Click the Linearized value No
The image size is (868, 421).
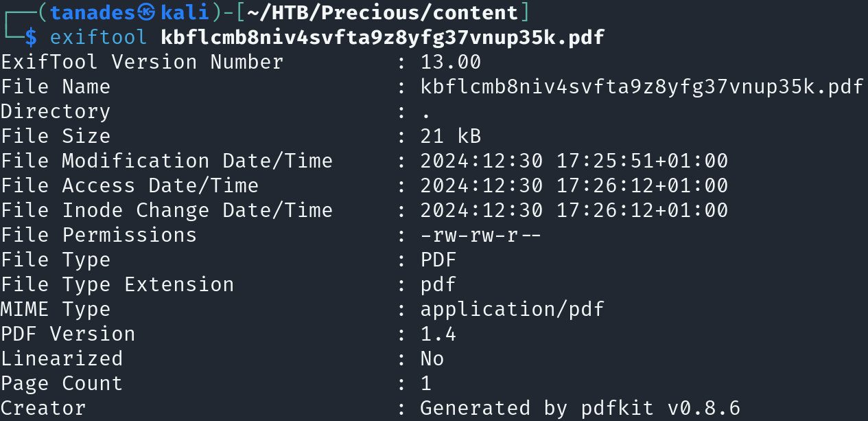click(x=432, y=359)
